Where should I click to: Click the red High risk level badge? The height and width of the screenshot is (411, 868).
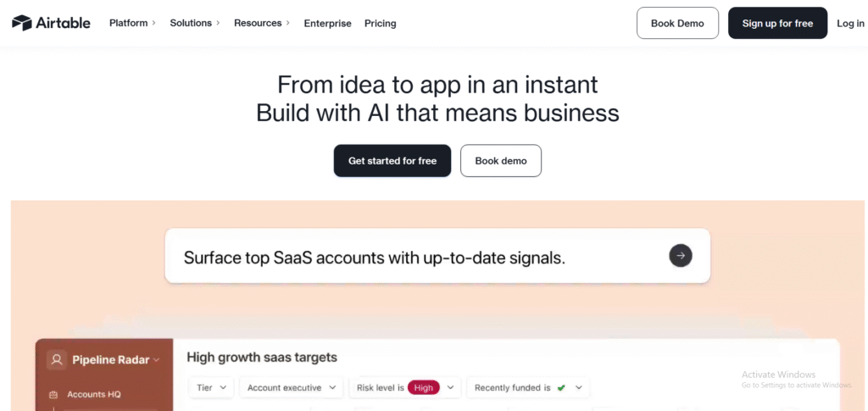click(423, 388)
